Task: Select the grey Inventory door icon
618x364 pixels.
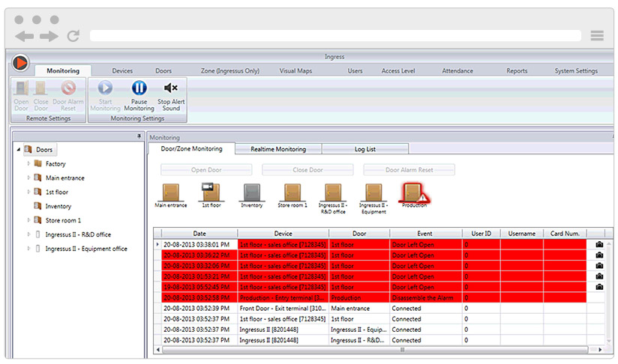Action: pos(252,192)
